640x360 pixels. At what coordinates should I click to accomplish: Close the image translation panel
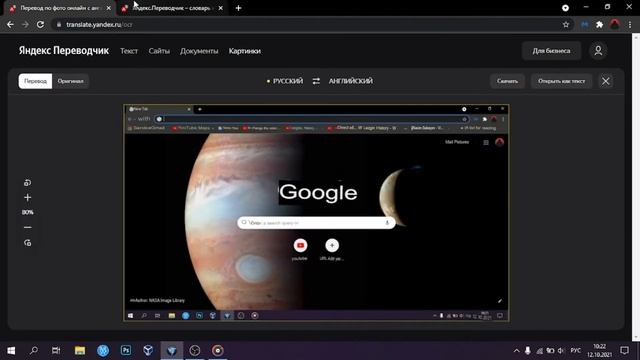pos(606,81)
